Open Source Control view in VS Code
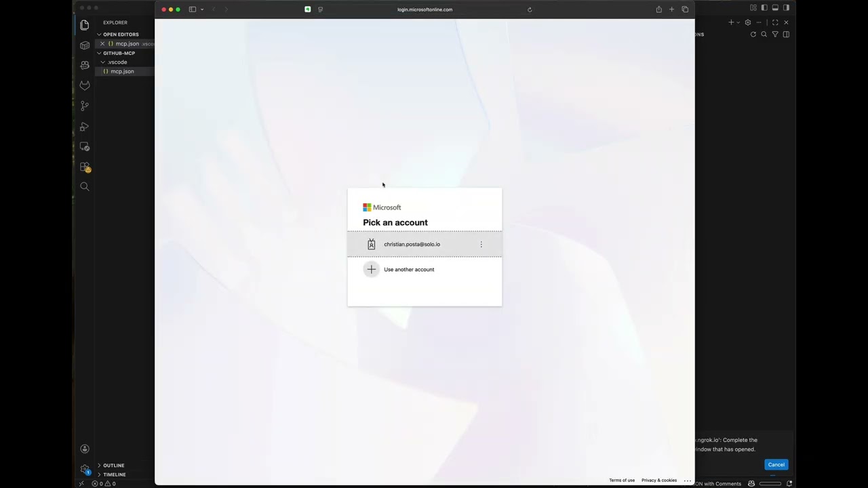This screenshot has width=868, height=488. point(85,106)
